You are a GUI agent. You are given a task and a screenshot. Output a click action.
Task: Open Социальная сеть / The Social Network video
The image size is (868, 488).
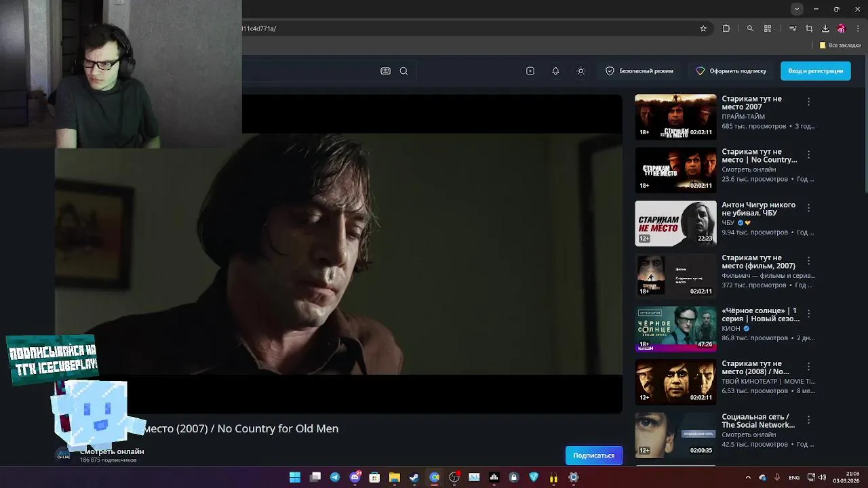tap(758, 421)
